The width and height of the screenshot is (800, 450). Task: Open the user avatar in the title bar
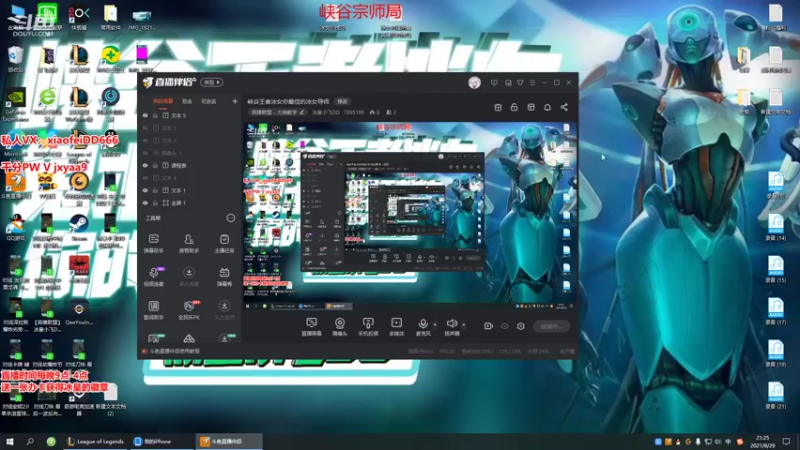474,83
